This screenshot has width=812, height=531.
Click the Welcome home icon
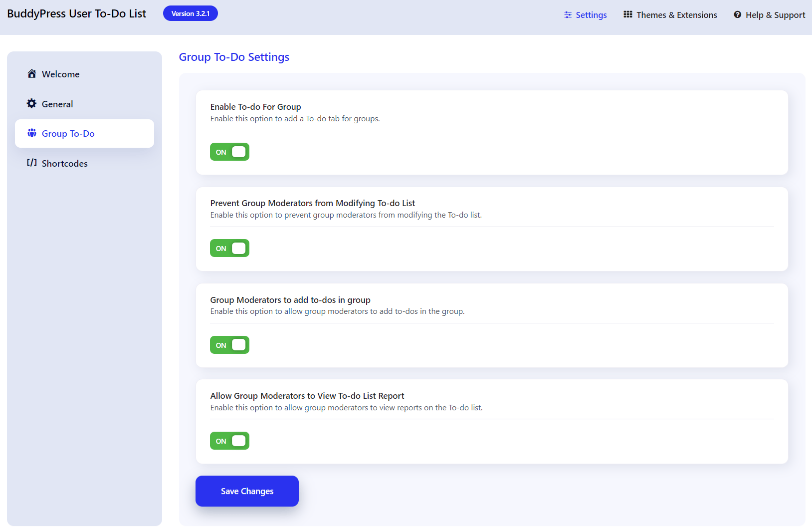point(32,74)
